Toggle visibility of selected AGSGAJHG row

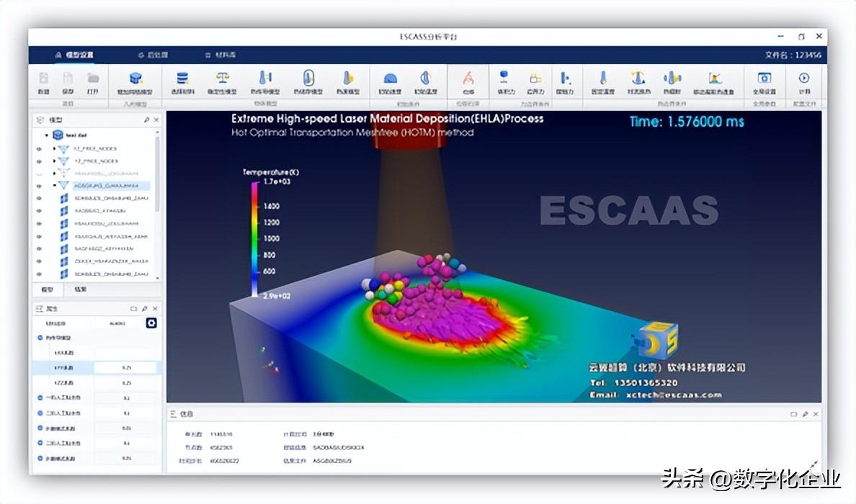(39, 186)
